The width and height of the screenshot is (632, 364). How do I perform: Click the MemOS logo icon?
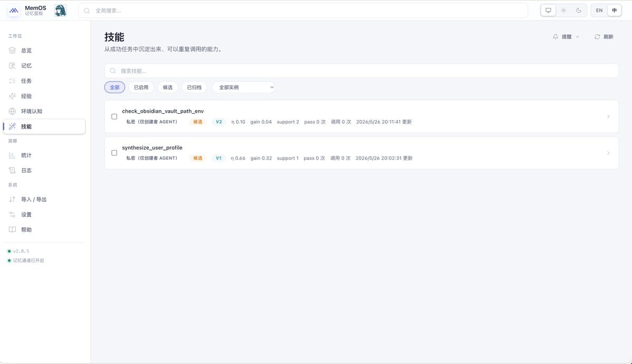(x=14, y=11)
